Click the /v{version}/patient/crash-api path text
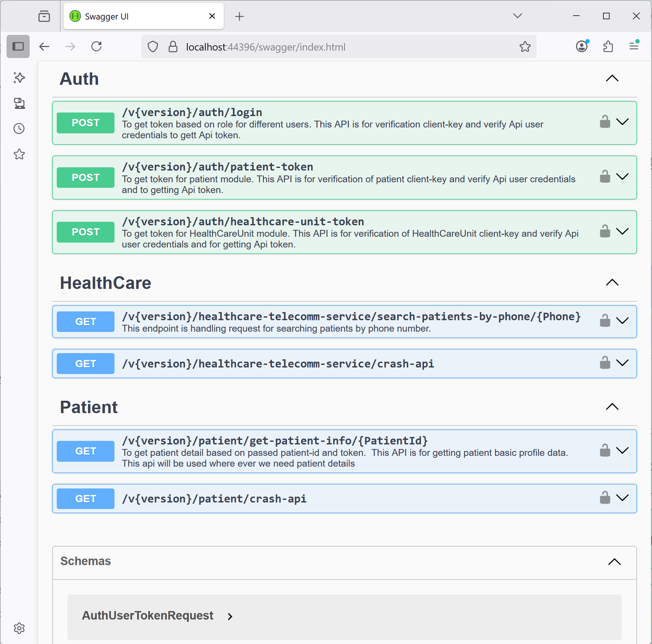652x644 pixels. click(214, 499)
